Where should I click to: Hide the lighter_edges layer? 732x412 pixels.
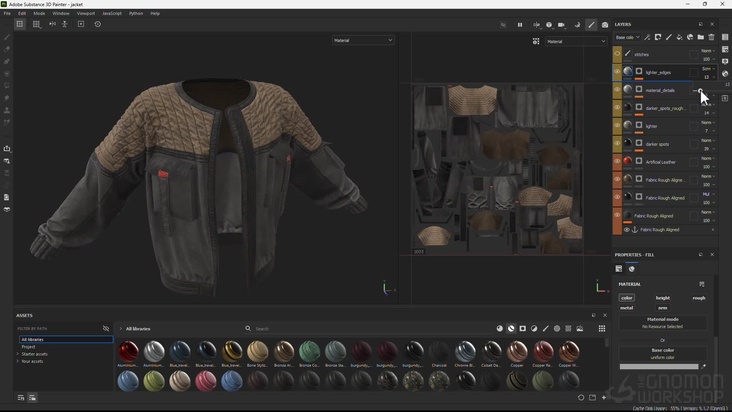[x=617, y=72]
